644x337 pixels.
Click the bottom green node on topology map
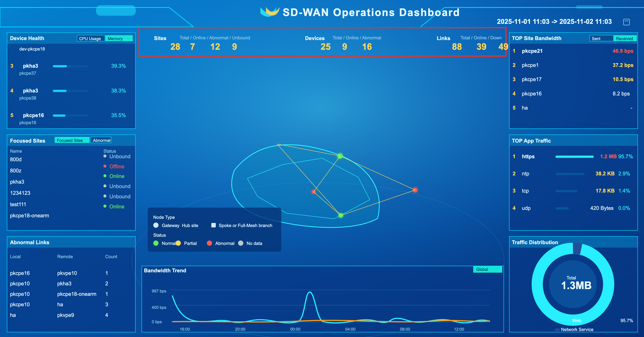[340, 215]
